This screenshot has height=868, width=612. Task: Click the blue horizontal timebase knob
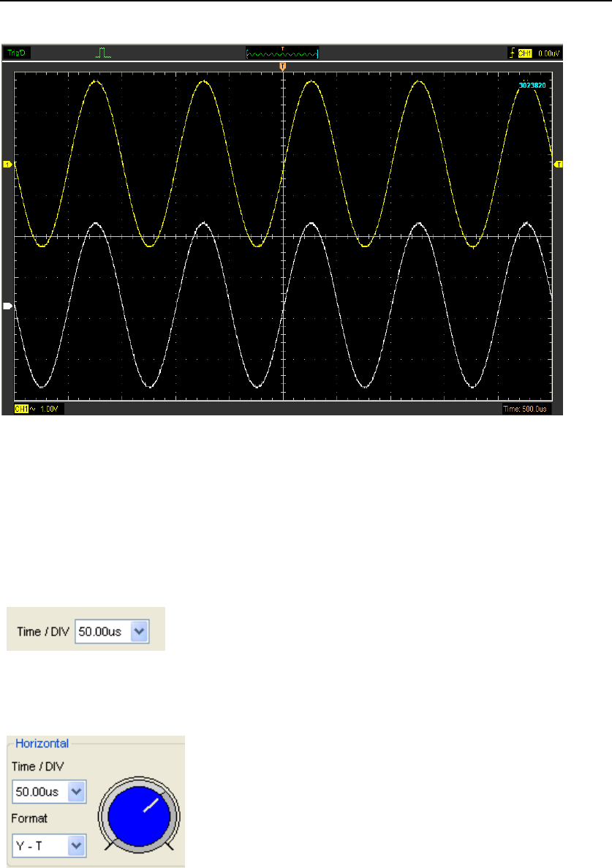tap(139, 815)
